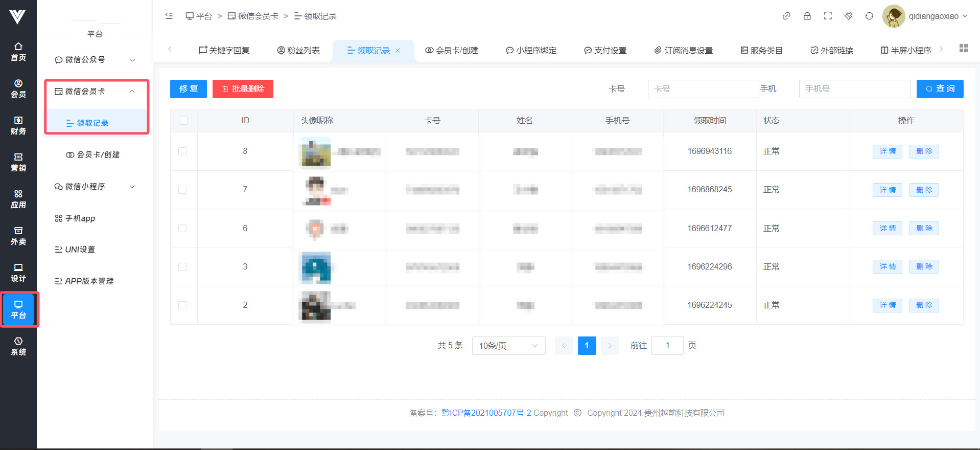Click the copy link icon in the header

[x=786, y=16]
